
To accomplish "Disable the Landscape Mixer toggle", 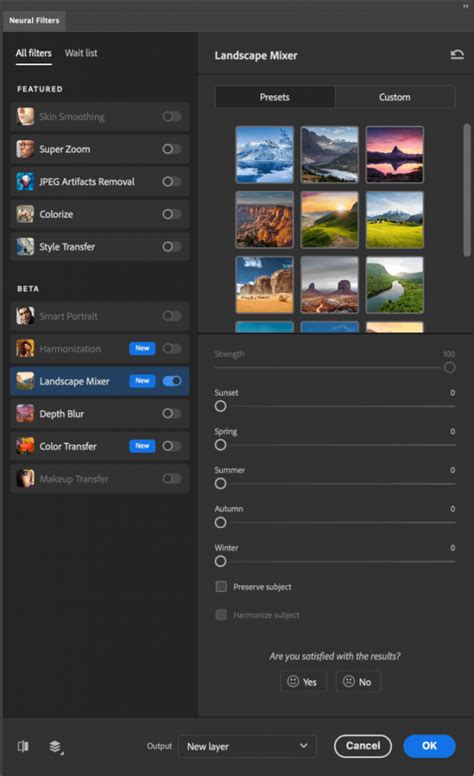I will click(172, 381).
